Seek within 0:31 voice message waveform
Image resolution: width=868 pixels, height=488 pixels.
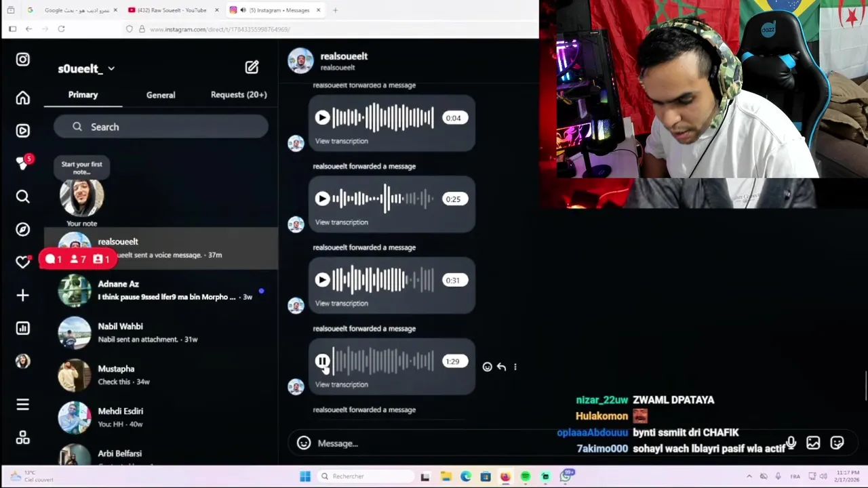383,281
